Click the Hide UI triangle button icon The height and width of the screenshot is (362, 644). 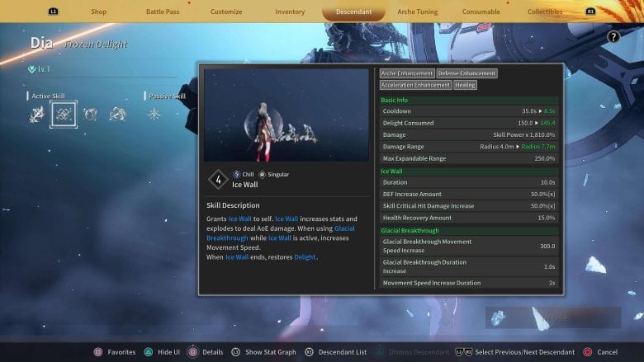pos(149,352)
